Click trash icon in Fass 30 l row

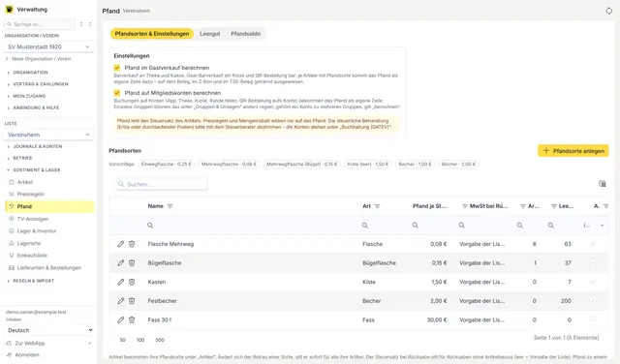(132, 319)
